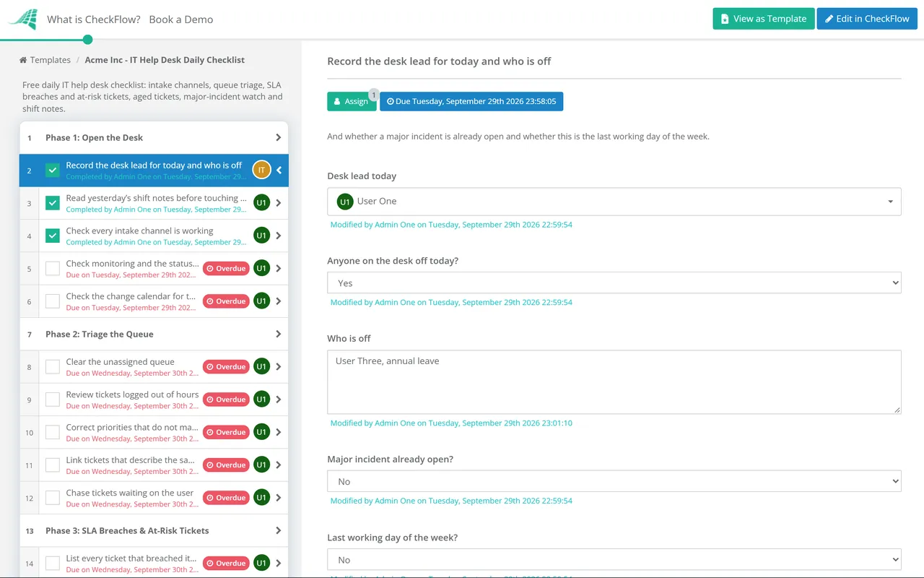Click U1 avatar on Review tickets logged out of hours row

point(261,400)
